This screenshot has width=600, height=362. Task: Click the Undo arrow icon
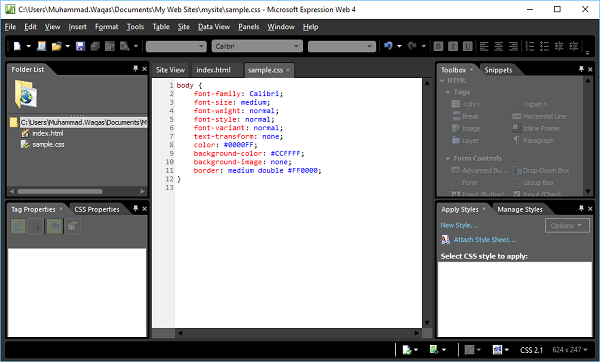pos(388,46)
